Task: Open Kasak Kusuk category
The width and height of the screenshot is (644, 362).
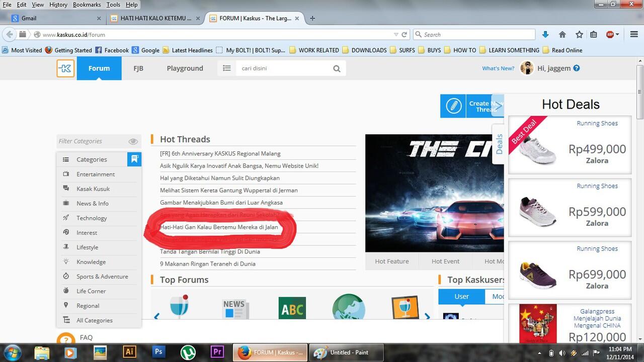Action: point(93,189)
